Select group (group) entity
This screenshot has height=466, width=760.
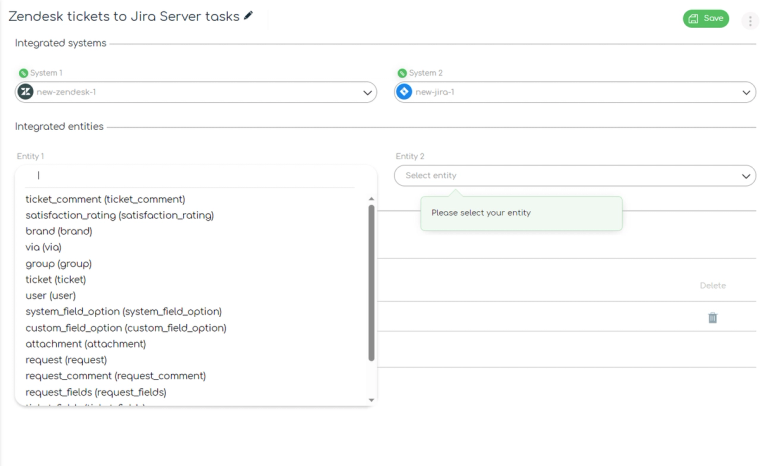point(58,264)
